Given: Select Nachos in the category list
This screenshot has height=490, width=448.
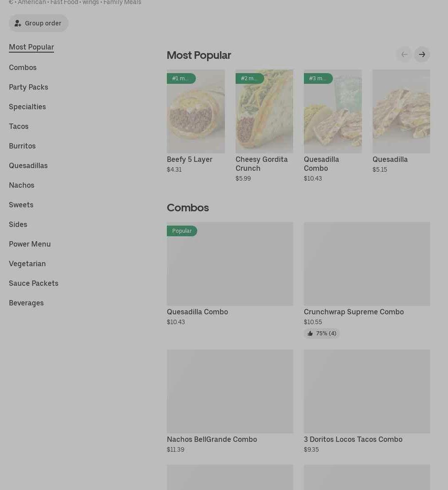Looking at the screenshot, I should tap(21, 185).
